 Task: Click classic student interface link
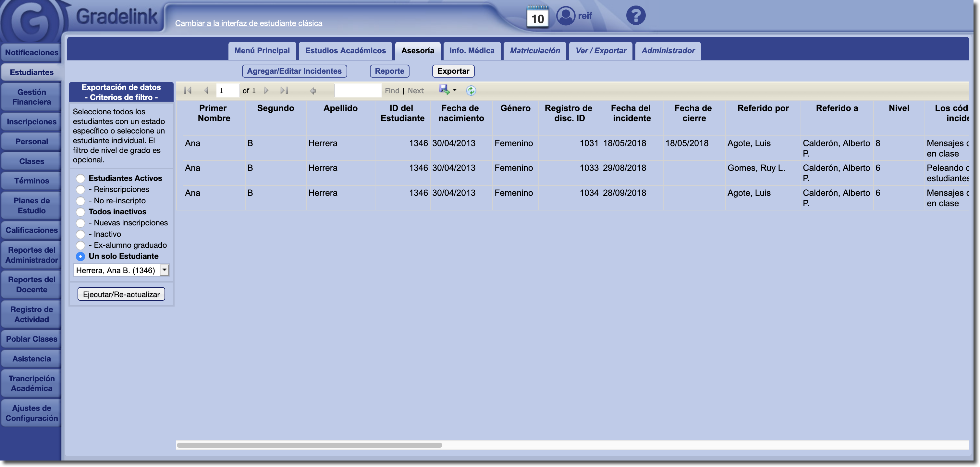249,23
